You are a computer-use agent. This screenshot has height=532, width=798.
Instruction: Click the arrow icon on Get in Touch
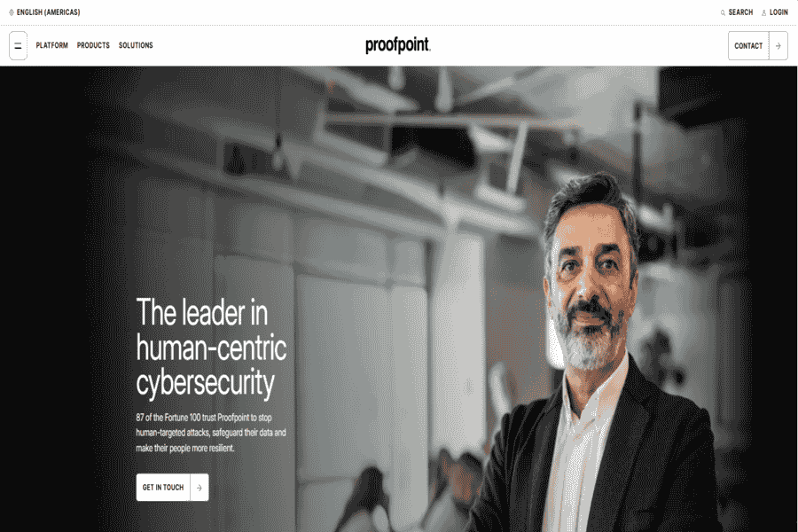tap(199, 488)
